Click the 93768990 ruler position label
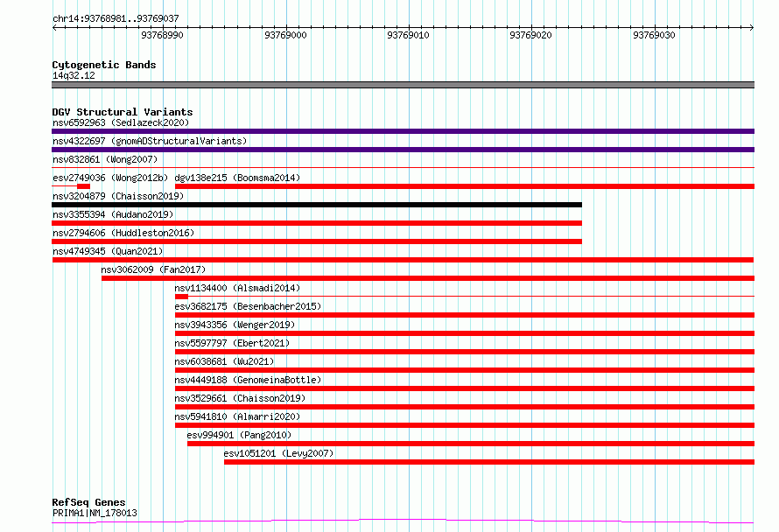 (162, 35)
